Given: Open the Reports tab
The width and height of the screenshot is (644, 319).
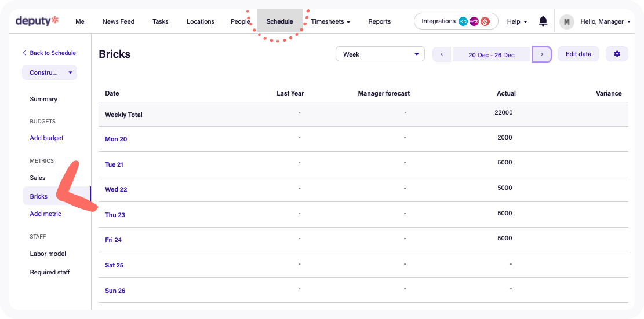Looking at the screenshot, I should pyautogui.click(x=379, y=22).
